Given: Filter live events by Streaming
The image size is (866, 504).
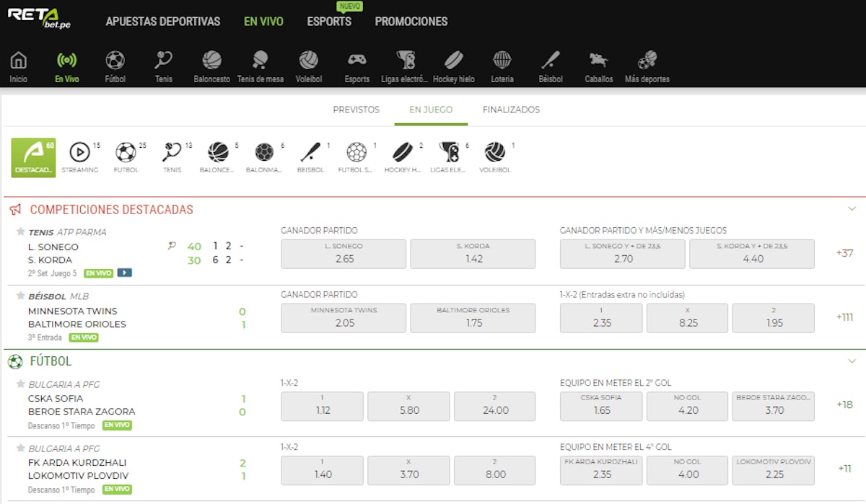Looking at the screenshot, I should tap(80, 156).
